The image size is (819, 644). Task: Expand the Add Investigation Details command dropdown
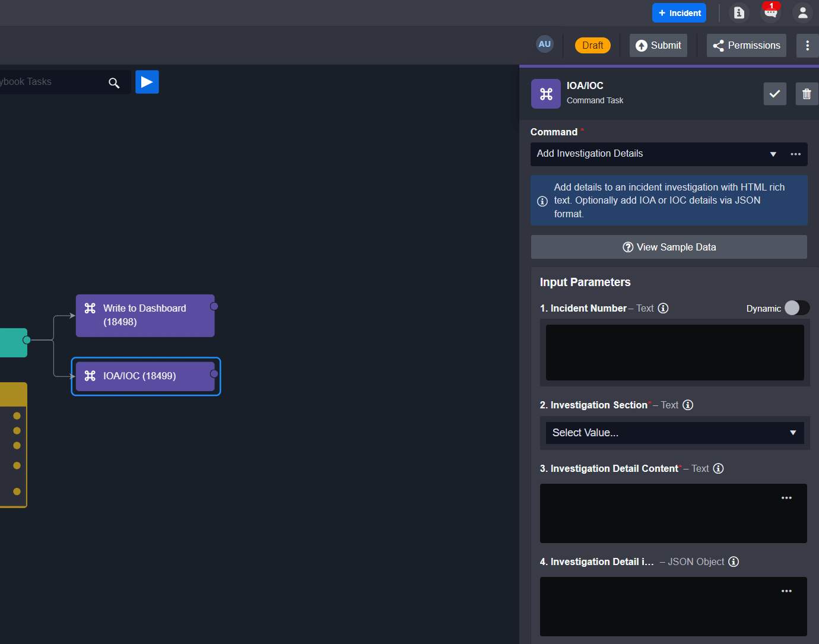point(773,154)
